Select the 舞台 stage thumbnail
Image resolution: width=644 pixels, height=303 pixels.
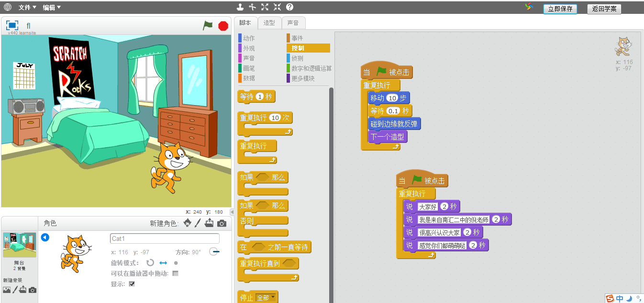19,245
